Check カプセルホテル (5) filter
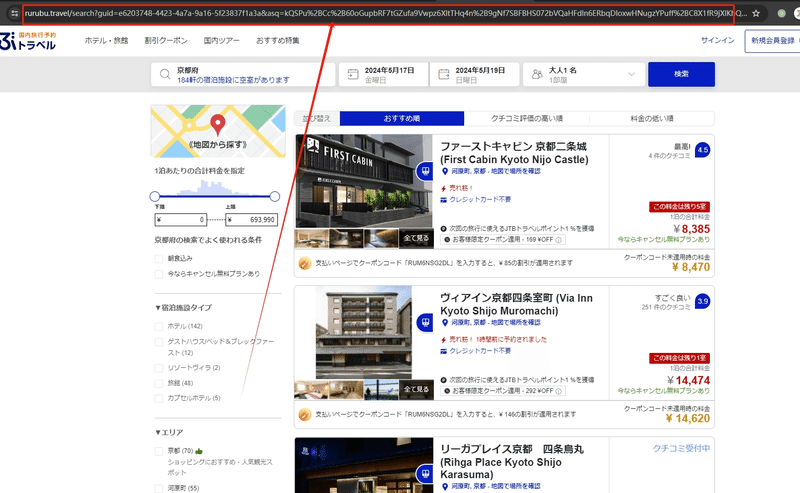800x493 pixels. click(159, 398)
